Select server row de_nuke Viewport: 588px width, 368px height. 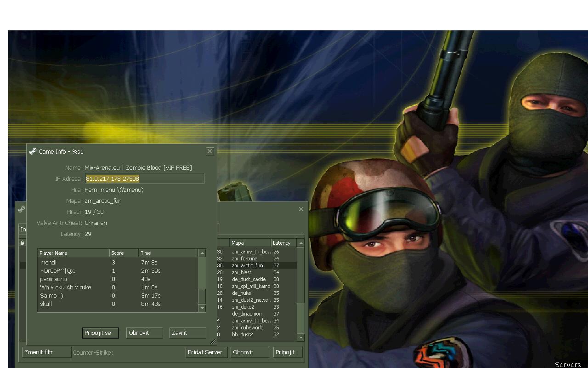256,293
